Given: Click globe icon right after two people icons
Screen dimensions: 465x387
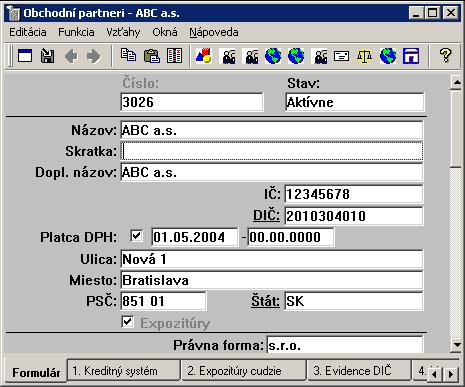Looking at the screenshot, I should (x=273, y=56).
